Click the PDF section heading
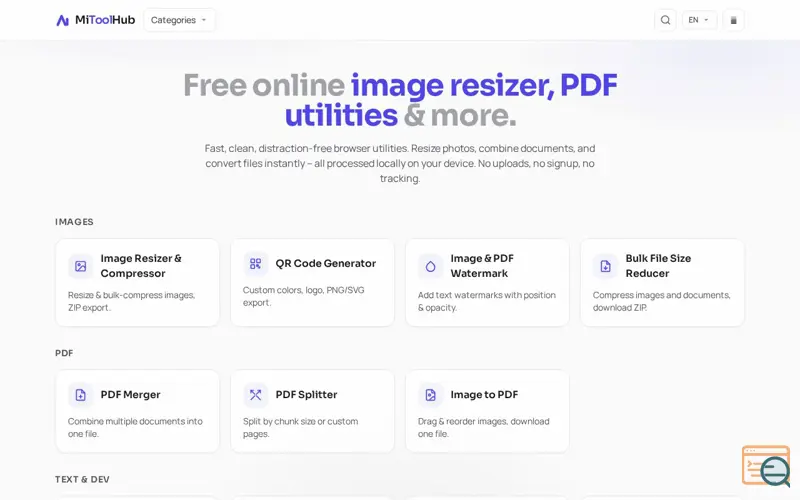Image resolution: width=800 pixels, height=500 pixels. pos(64,353)
